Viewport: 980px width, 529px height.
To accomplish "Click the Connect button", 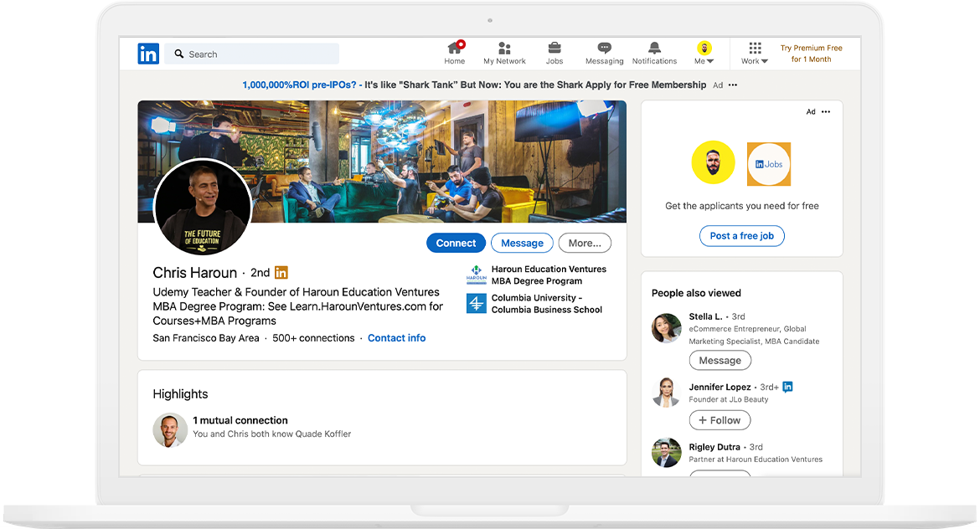I will (x=456, y=243).
